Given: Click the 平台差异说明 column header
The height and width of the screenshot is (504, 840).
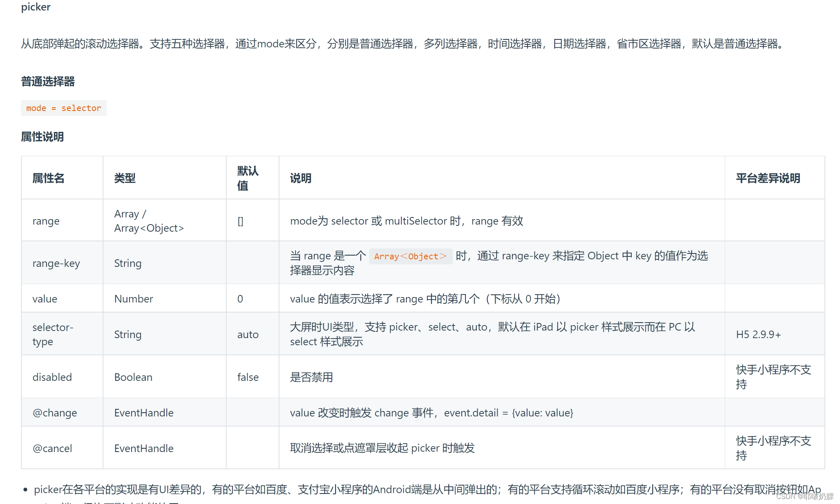Looking at the screenshot, I should [x=768, y=178].
